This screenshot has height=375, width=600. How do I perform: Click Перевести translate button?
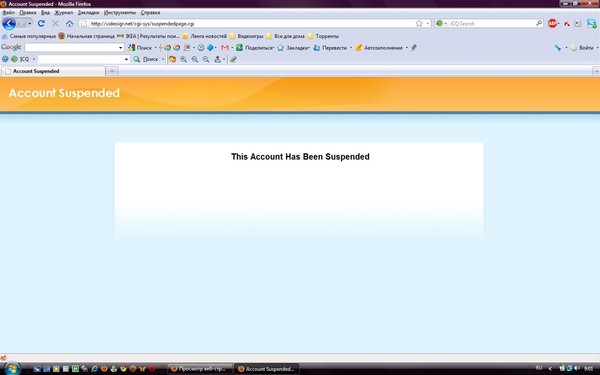[x=330, y=48]
